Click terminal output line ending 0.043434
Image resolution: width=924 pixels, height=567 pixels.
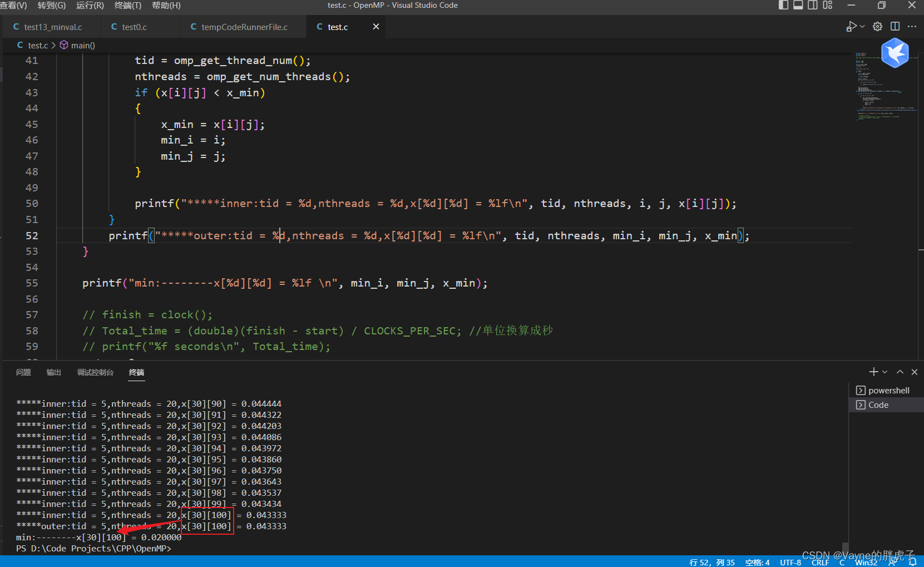(149, 504)
